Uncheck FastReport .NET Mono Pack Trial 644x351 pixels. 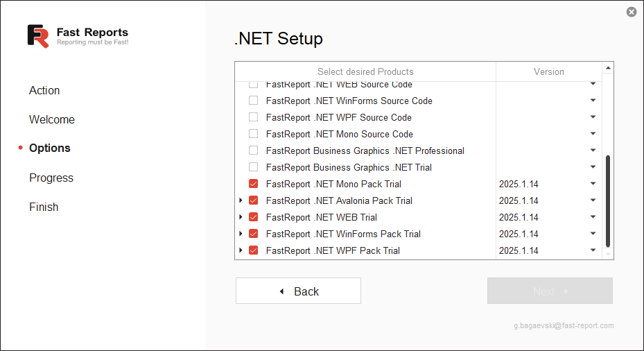[x=254, y=184]
